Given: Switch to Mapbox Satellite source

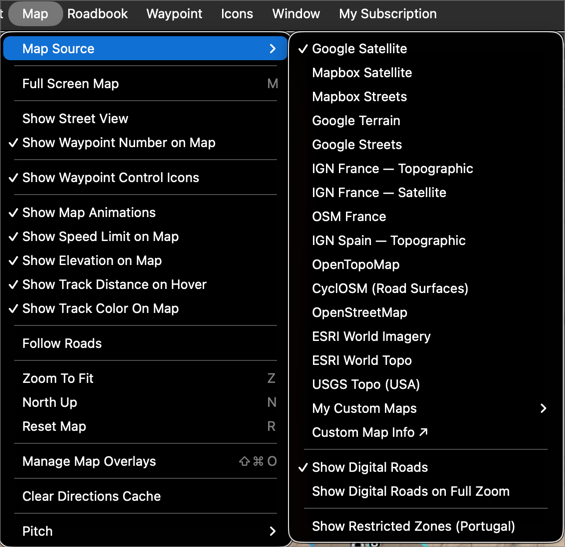Looking at the screenshot, I should [x=426, y=73].
